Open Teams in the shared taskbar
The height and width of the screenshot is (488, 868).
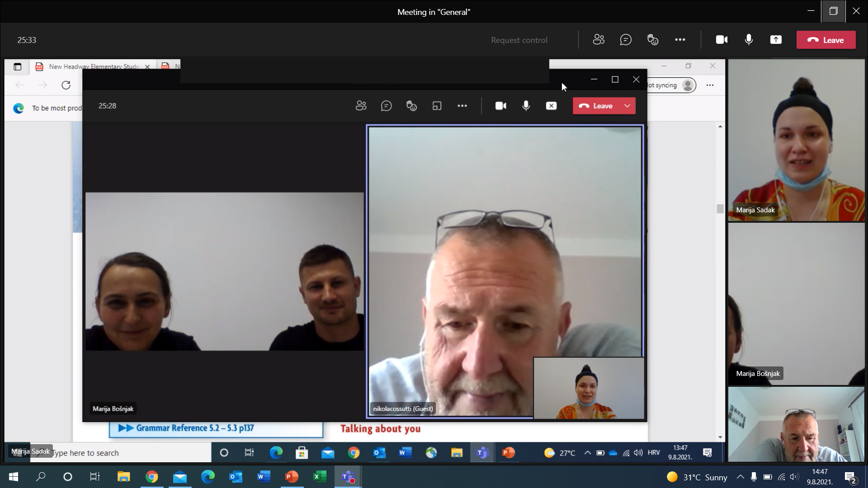tap(482, 453)
